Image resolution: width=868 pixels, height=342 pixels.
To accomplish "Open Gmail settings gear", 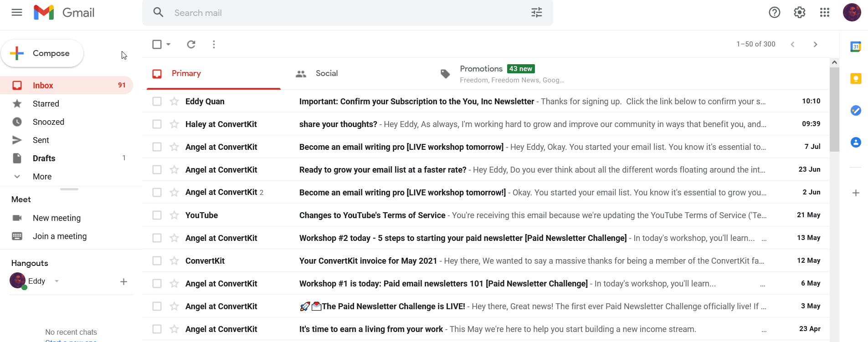I will (799, 12).
